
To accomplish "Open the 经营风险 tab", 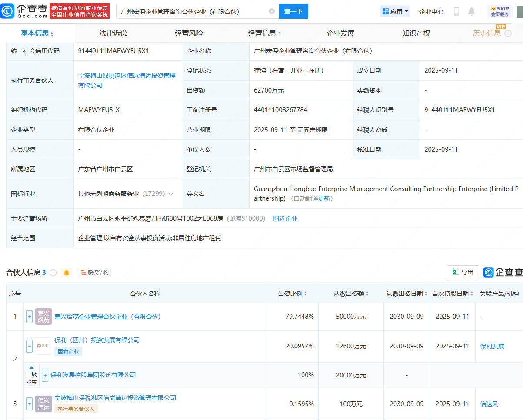I will click(x=189, y=33).
